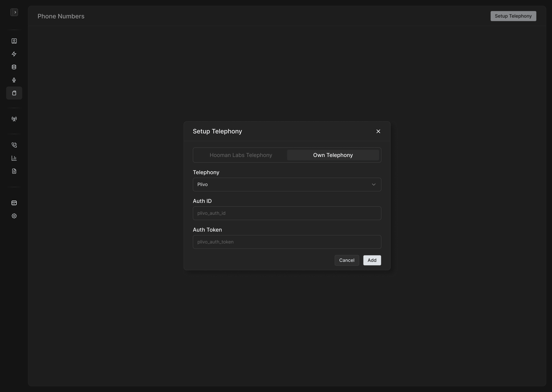Click the lightning bolt sidebar icon
Viewport: 552px width, 392px height.
click(14, 54)
